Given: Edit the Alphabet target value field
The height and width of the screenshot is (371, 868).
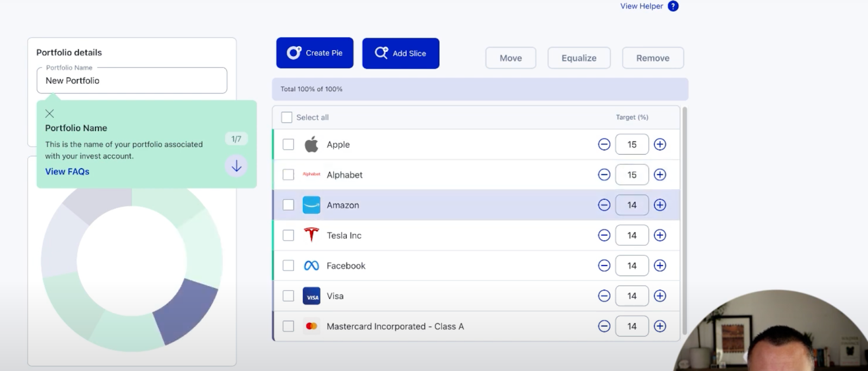Looking at the screenshot, I should pyautogui.click(x=632, y=175).
